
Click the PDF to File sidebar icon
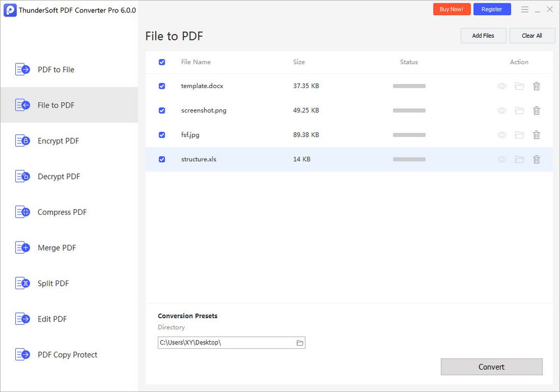tap(22, 69)
